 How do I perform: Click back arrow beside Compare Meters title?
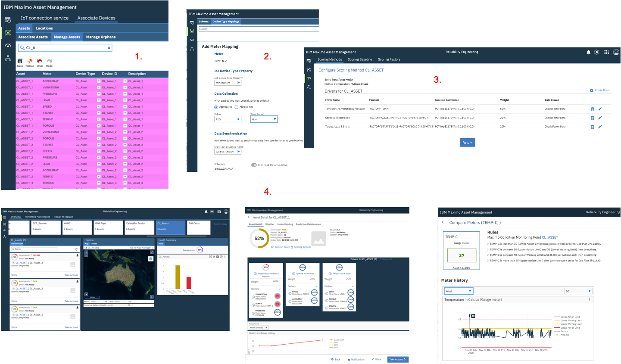(443, 222)
